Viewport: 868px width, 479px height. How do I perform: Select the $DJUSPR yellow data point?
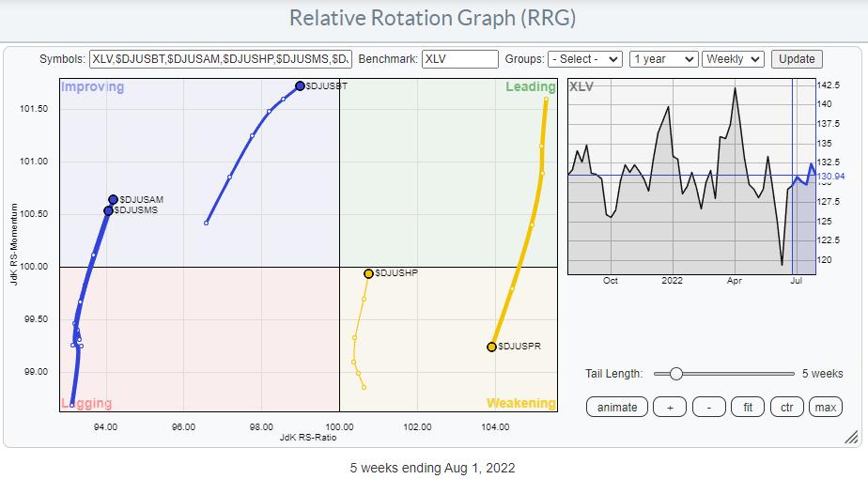pyautogui.click(x=491, y=347)
